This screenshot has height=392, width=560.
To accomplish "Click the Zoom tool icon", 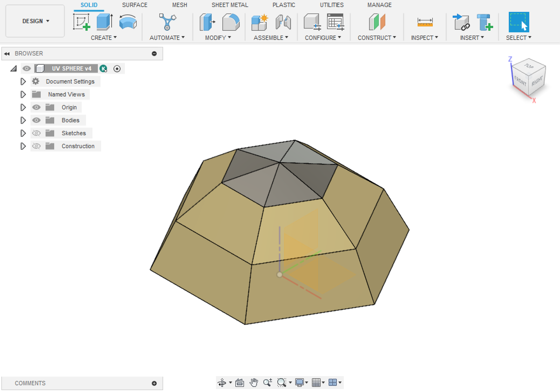I will (x=267, y=383).
